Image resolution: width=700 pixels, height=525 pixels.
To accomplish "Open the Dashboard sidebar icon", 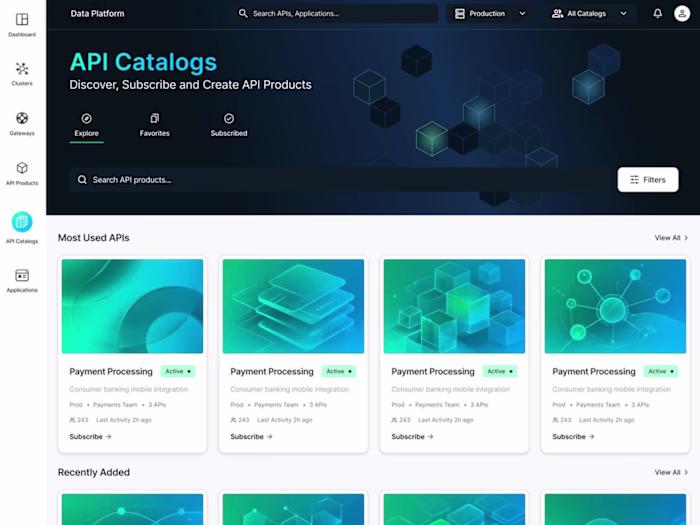I will pos(22,19).
